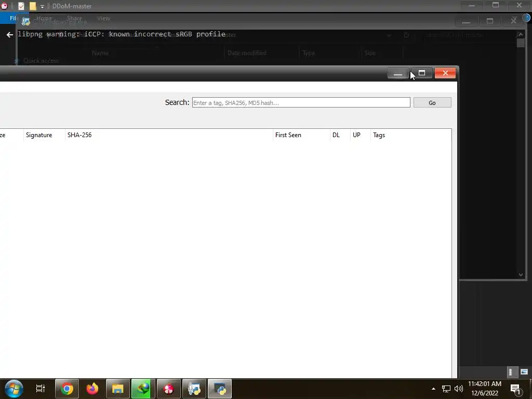Sort by the Tags column header
Screen dimensions: 532x399
click(x=410, y=135)
